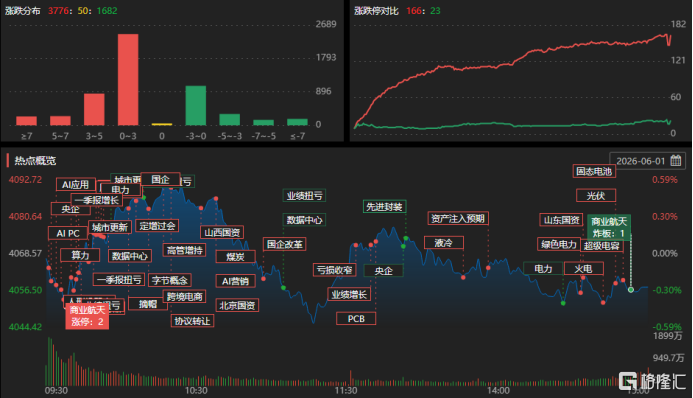Screen dimensions: 693x398
Task: Open the 资产注入预期 tag
Action: pos(458,218)
